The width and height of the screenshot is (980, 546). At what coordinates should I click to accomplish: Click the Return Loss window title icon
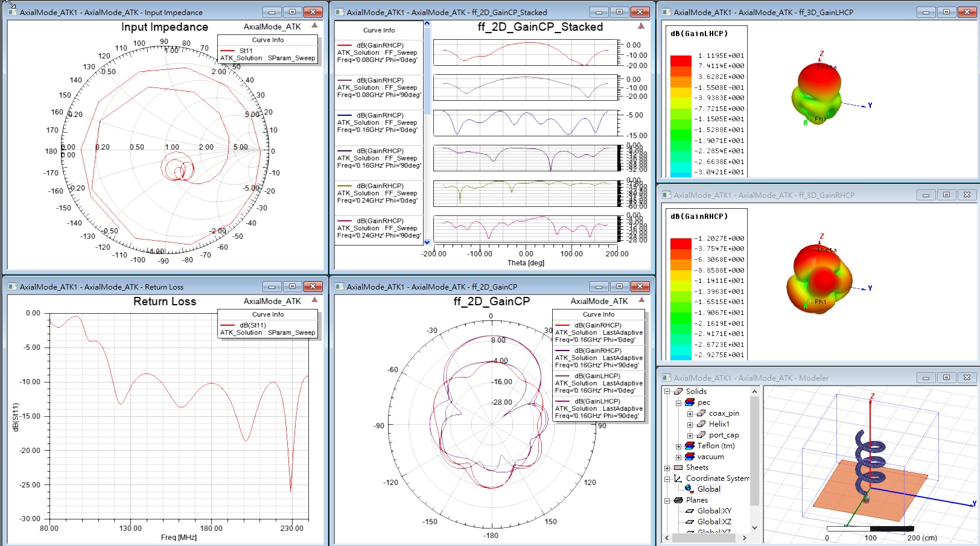[x=12, y=287]
